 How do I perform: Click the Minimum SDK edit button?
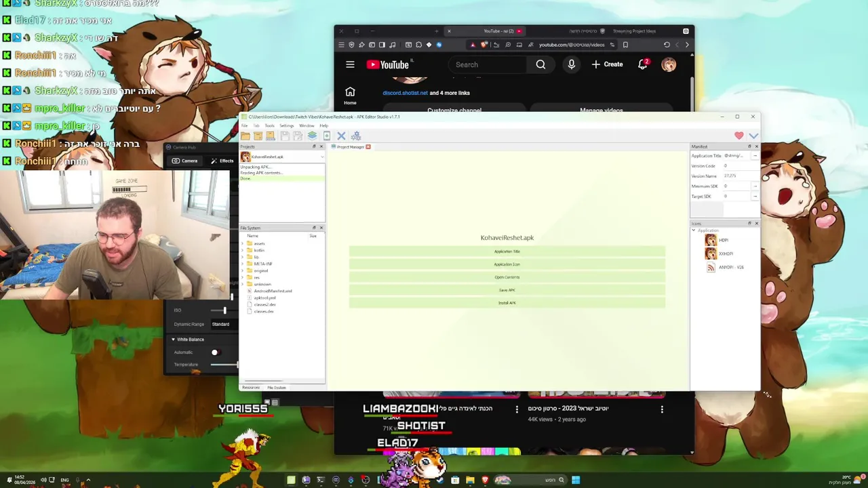755,186
